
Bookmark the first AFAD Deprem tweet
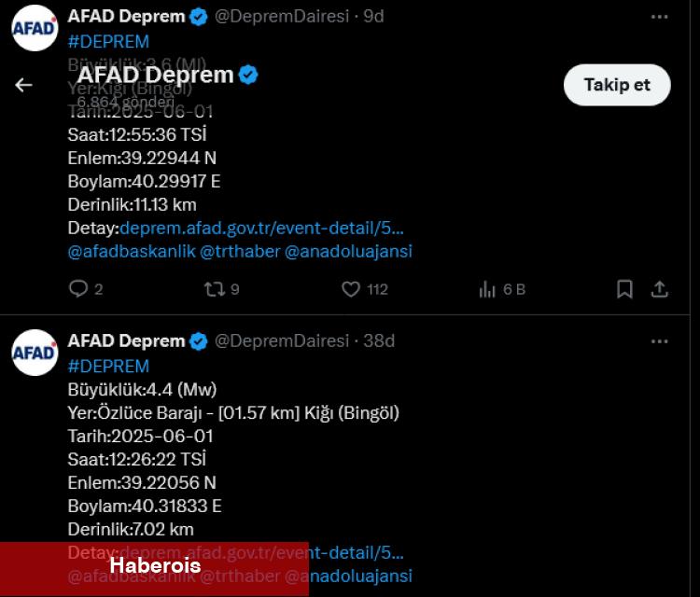624,289
